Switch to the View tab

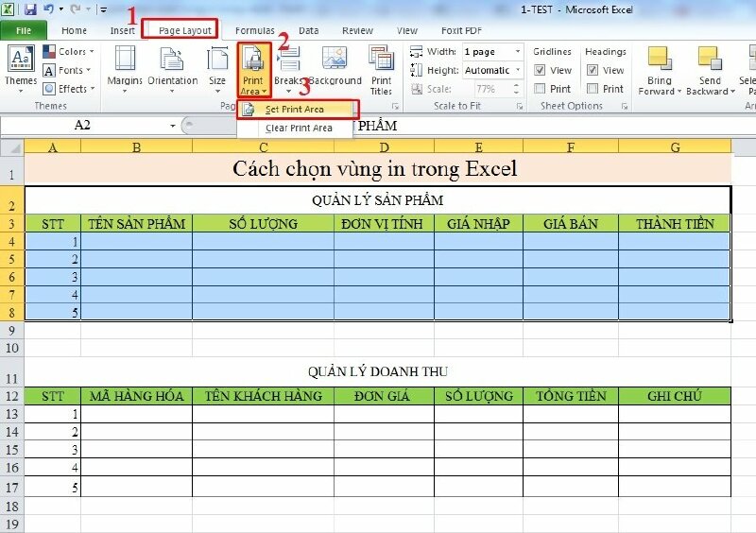tap(407, 30)
